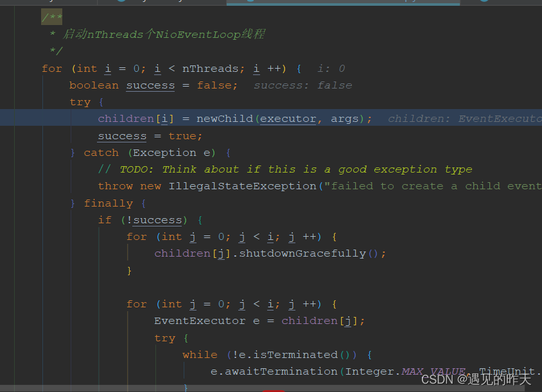This screenshot has width=542, height=392.
Task: Click the highlighted '/**' doc comment opener
Action: click(x=51, y=17)
